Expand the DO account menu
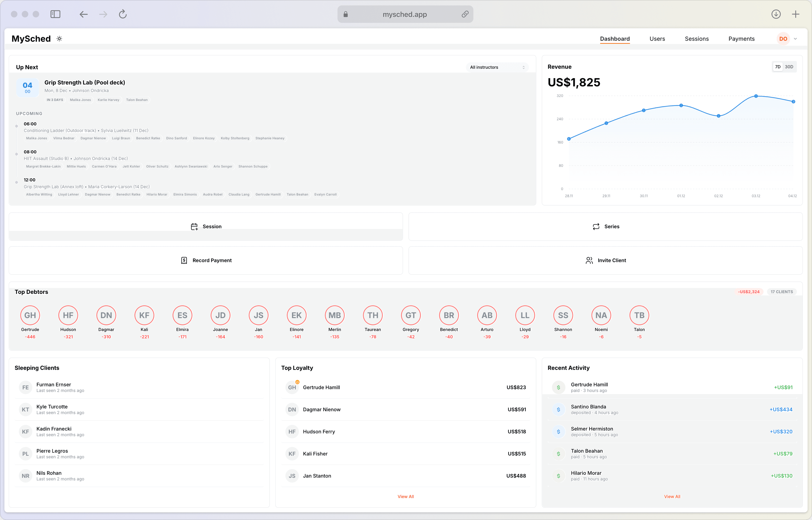Screen dimensions: 812x520 (x=787, y=39)
